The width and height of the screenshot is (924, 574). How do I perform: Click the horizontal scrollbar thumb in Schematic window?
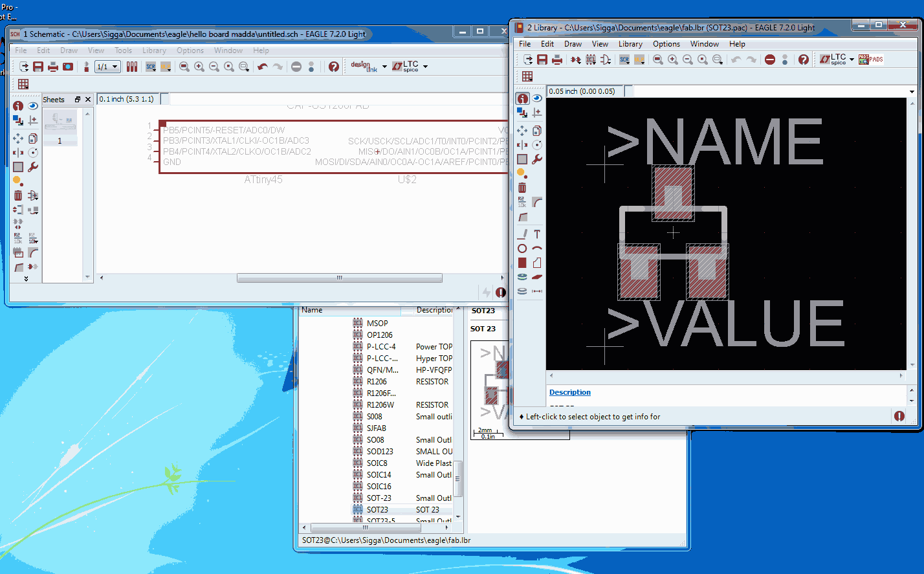[x=340, y=278]
